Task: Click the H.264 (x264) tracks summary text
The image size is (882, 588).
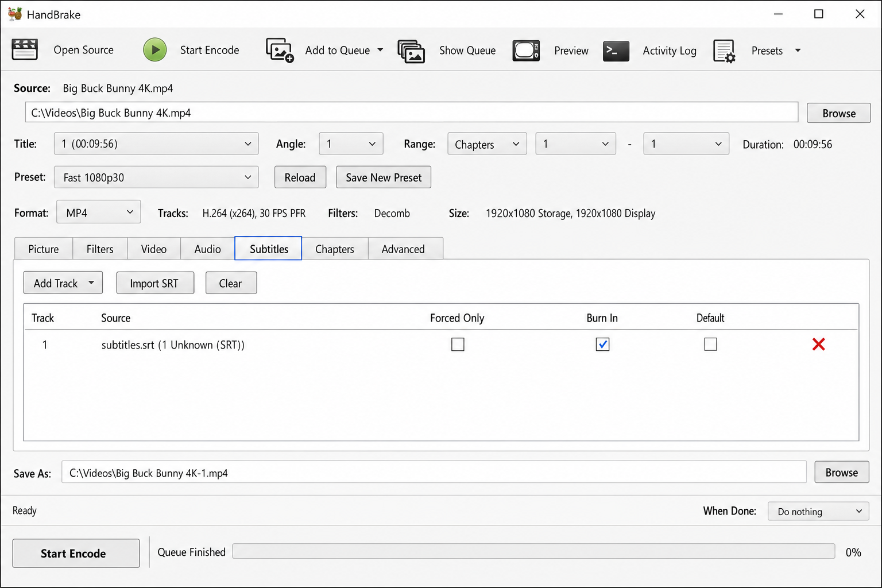Action: [x=254, y=213]
